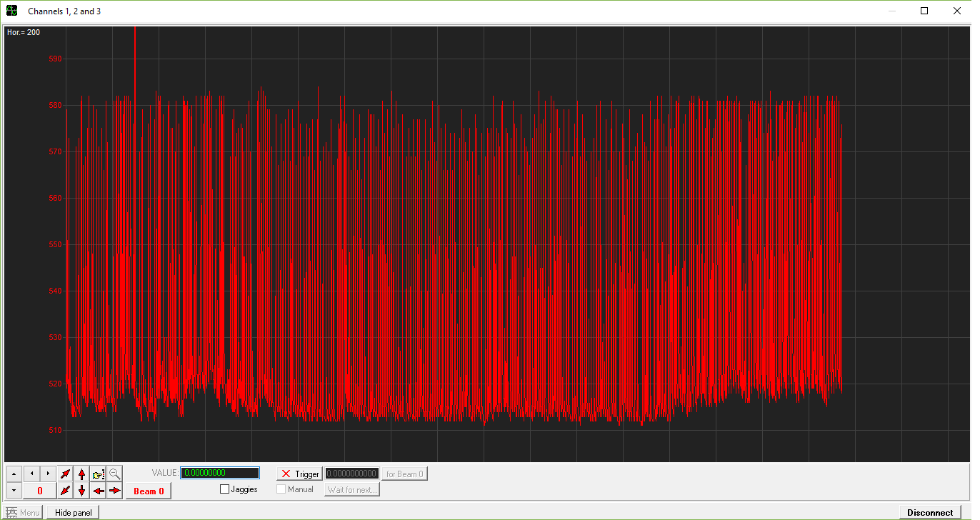This screenshot has height=520, width=980.
Task: Click the diagonal up-right red arrow icon
Action: 65,474
